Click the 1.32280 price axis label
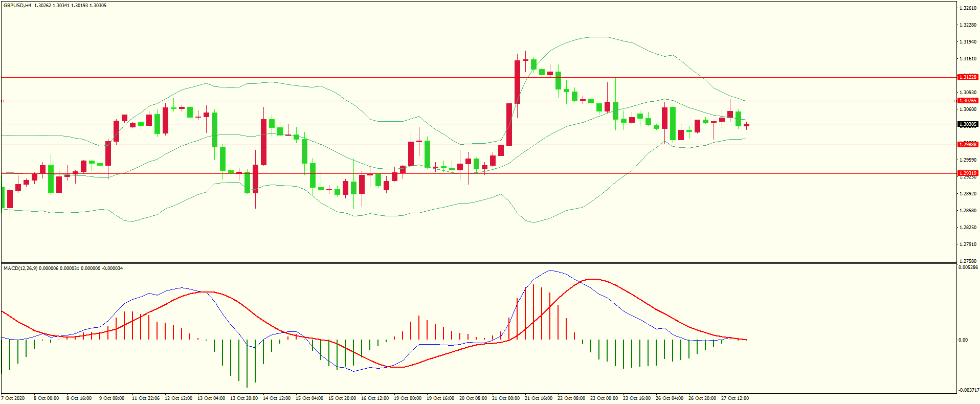 coord(968,25)
